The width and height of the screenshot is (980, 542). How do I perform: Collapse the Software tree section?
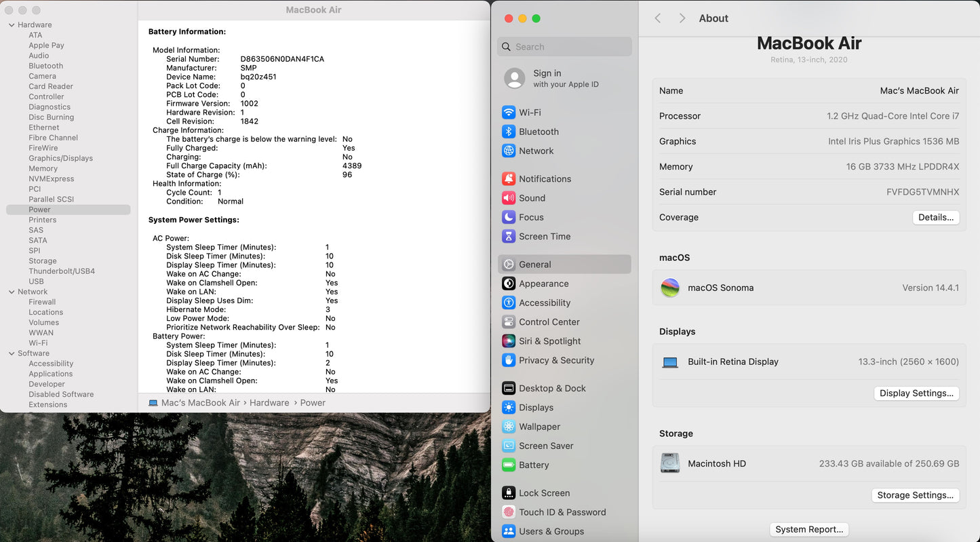pyautogui.click(x=12, y=353)
